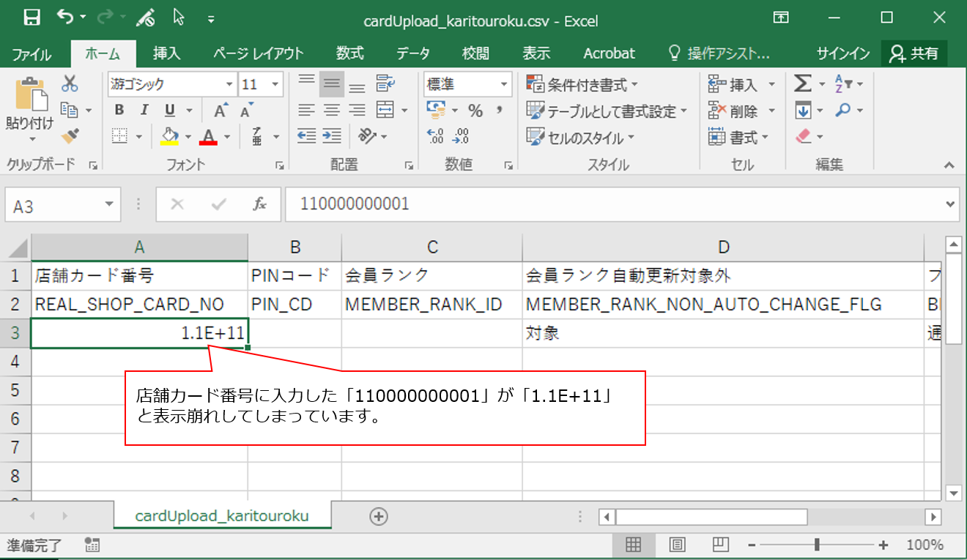Click the 共有 share button
The height and width of the screenshot is (560, 967).
coord(914,53)
